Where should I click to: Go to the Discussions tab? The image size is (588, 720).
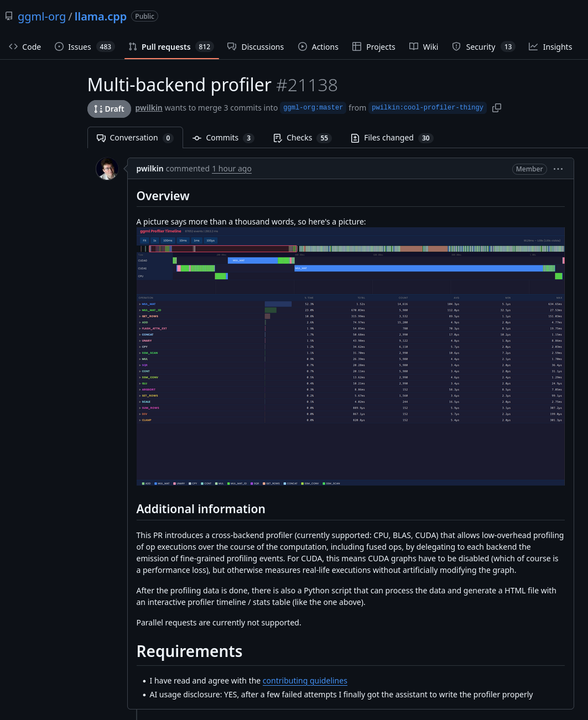click(x=256, y=47)
